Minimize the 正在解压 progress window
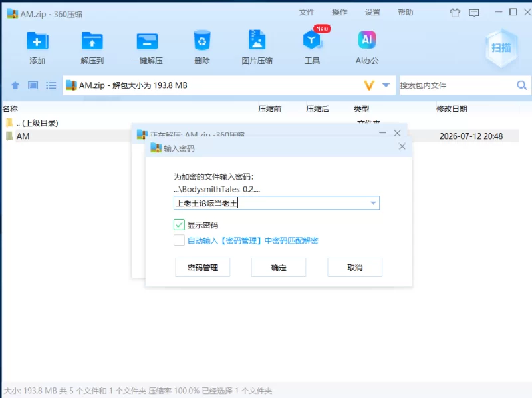This screenshot has width=532, height=398. (x=383, y=133)
